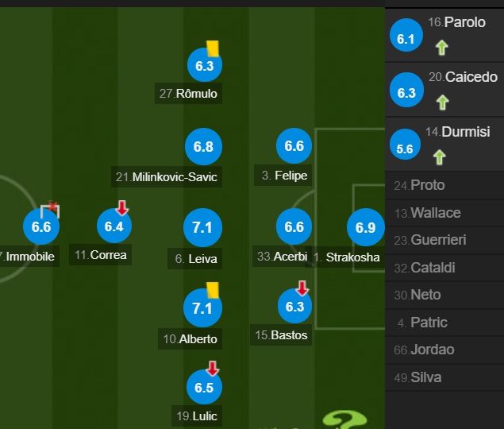
Task: Select Milinkovic-Savic's 6.8 rating circle
Action: (203, 146)
